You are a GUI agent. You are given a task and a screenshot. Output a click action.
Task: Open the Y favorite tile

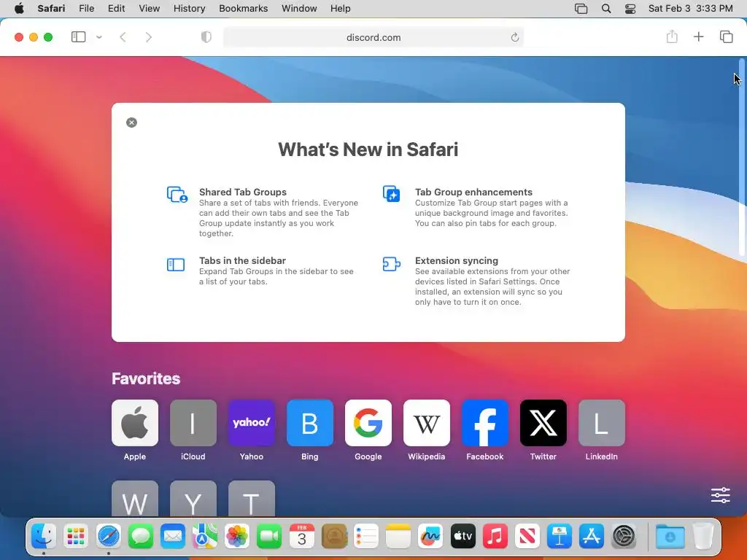pos(193,498)
